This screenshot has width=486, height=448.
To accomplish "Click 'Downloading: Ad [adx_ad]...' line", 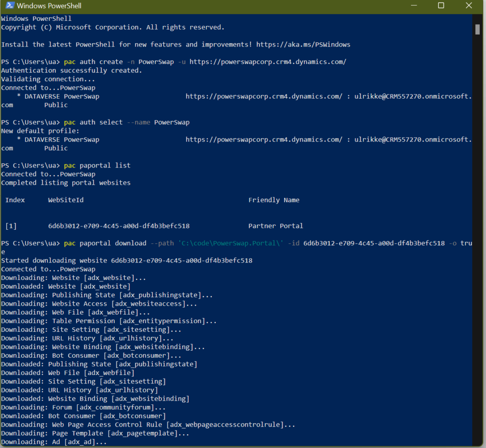I will pyautogui.click(x=54, y=442).
